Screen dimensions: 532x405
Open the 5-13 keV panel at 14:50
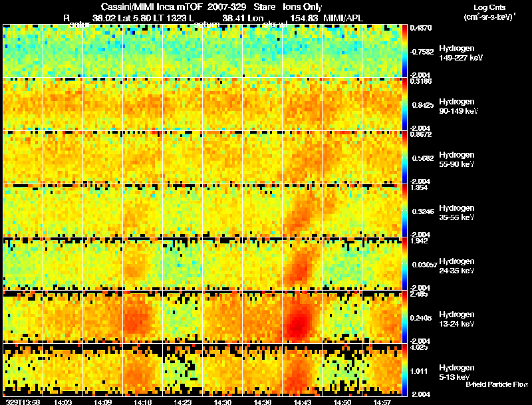point(342,370)
